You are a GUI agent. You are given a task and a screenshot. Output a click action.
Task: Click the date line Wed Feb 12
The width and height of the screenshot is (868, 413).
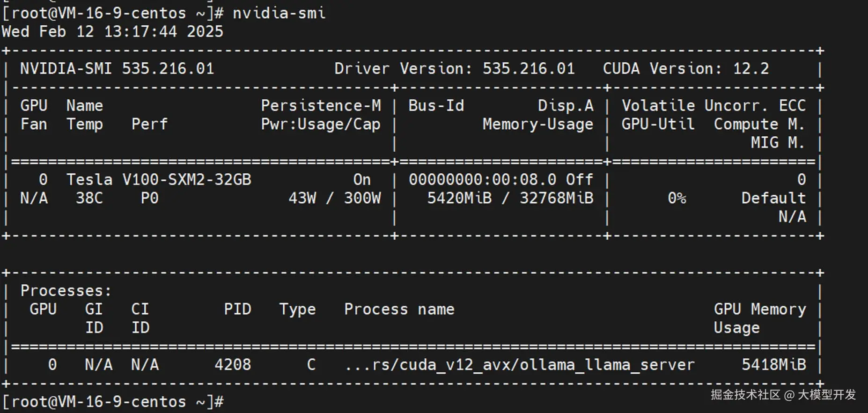[112, 31]
